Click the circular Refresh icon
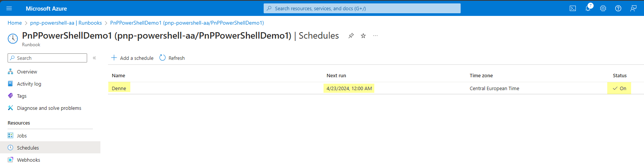644x167 pixels. [x=163, y=58]
